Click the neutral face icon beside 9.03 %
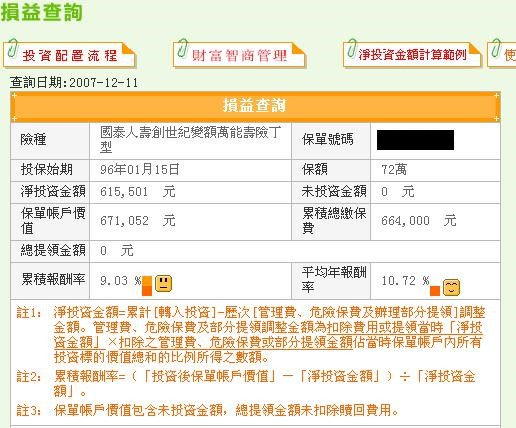 click(163, 284)
